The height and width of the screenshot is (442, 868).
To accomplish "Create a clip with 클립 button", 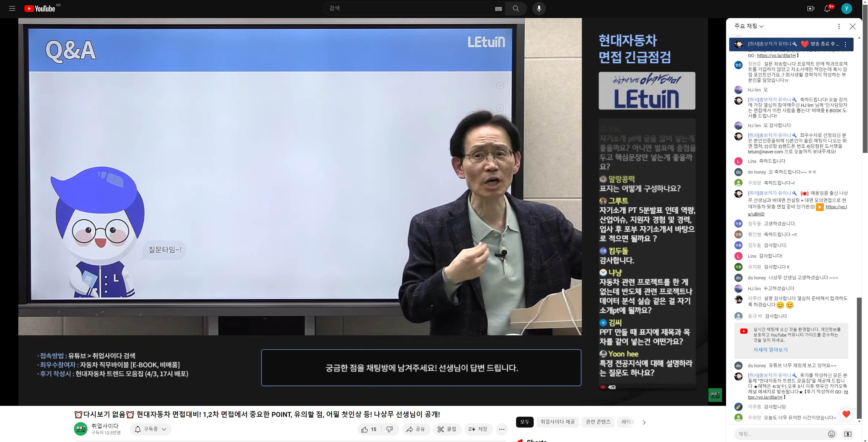I will coord(447,429).
